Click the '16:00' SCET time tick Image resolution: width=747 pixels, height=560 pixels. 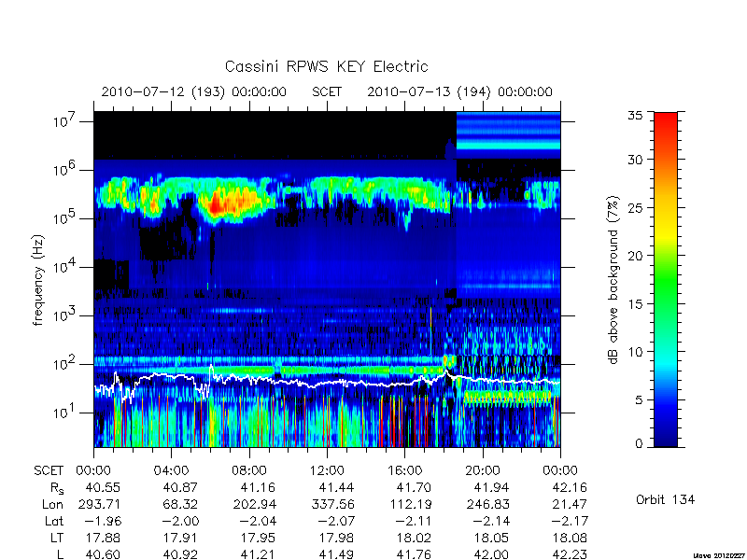pos(404,470)
